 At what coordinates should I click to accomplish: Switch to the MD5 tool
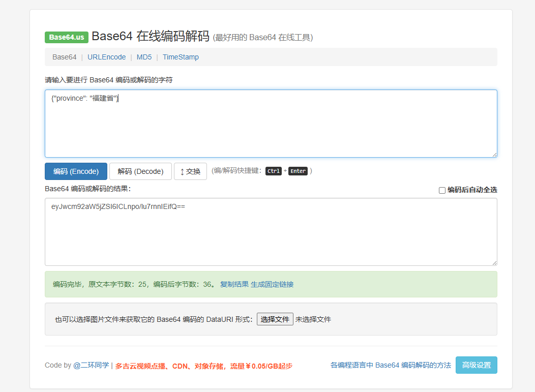(144, 57)
